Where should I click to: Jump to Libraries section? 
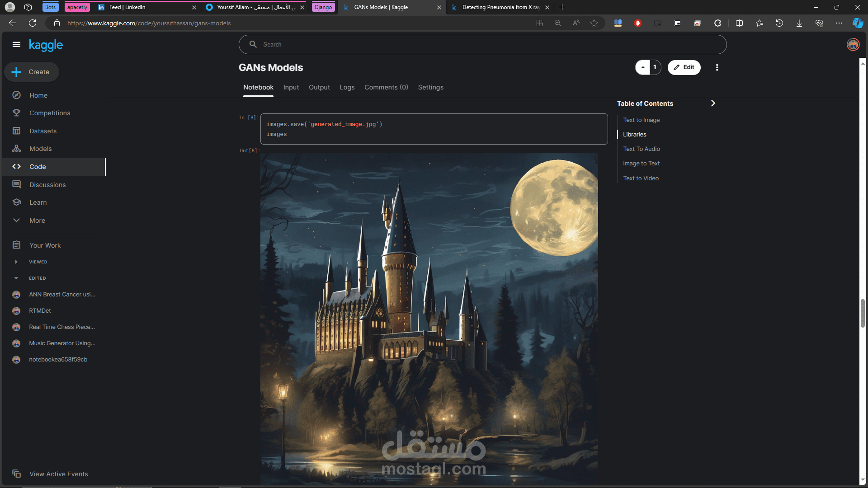[635, 134]
